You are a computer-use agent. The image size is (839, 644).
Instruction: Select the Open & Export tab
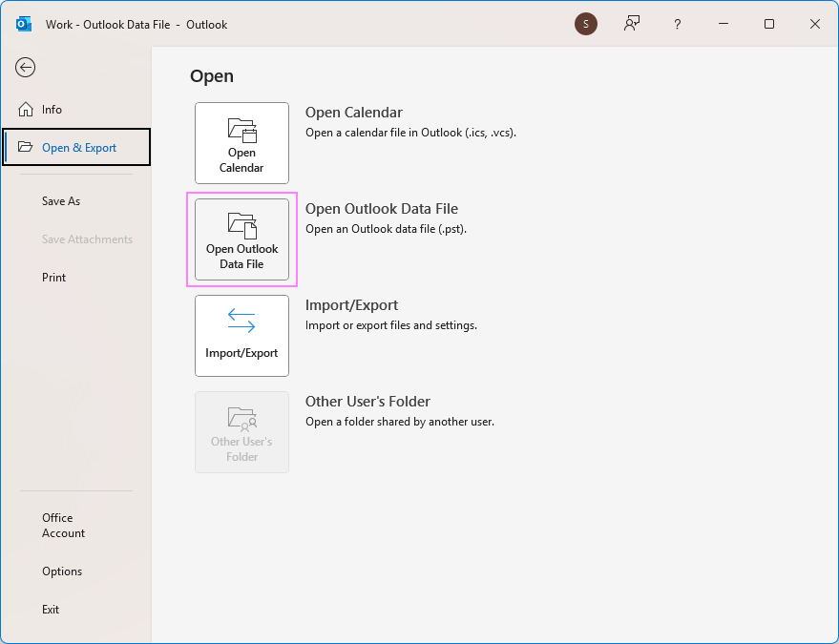(76, 147)
